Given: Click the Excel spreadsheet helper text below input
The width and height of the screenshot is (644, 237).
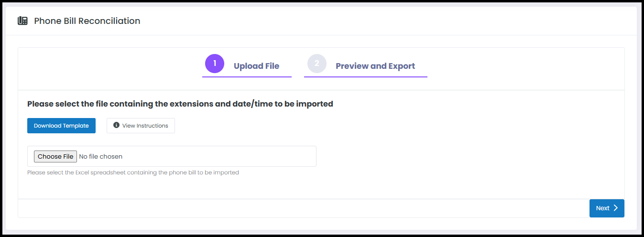Looking at the screenshot, I should tap(133, 172).
